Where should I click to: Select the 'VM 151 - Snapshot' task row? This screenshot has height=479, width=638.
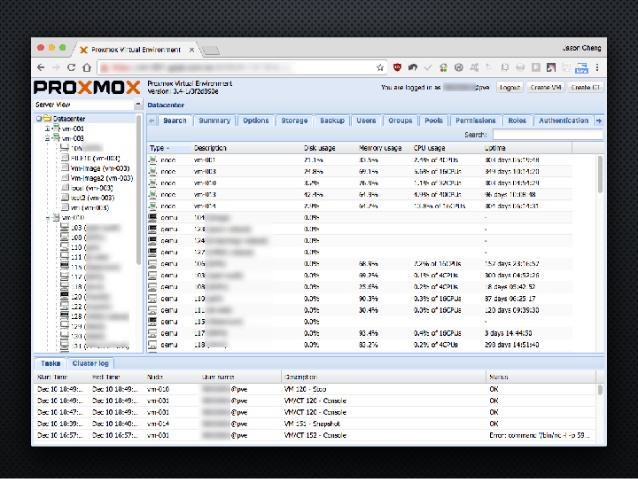coord(315,424)
